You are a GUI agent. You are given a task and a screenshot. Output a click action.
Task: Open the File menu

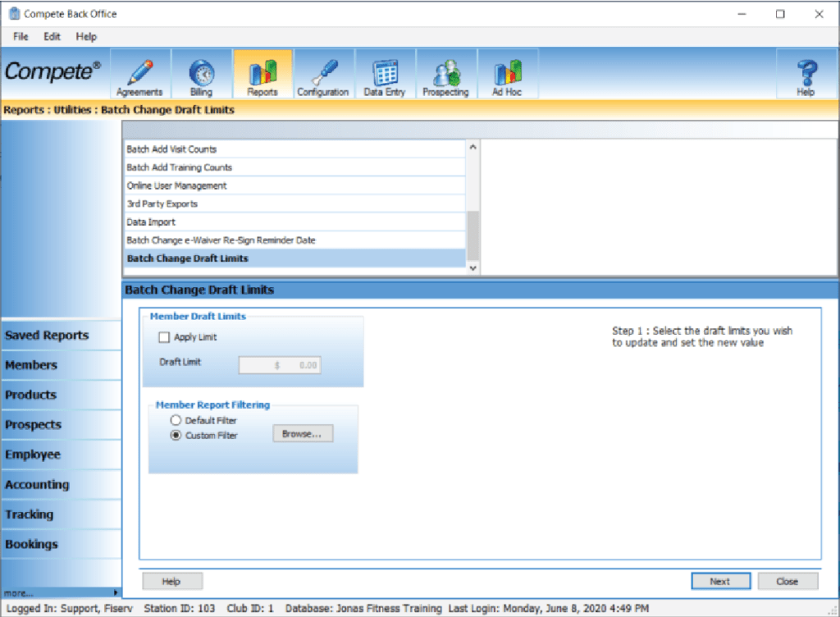pos(21,36)
